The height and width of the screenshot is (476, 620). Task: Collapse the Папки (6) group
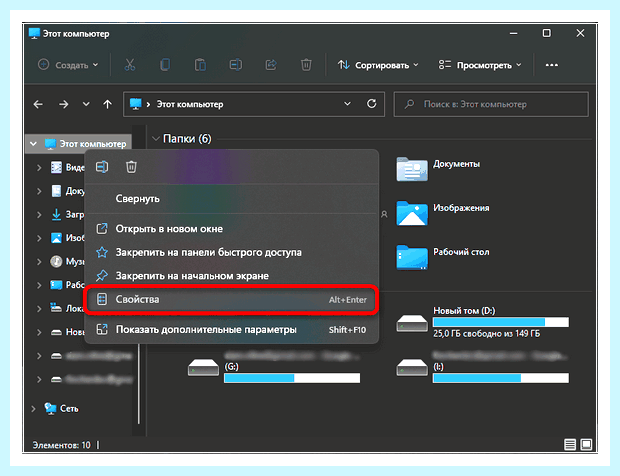click(155, 139)
